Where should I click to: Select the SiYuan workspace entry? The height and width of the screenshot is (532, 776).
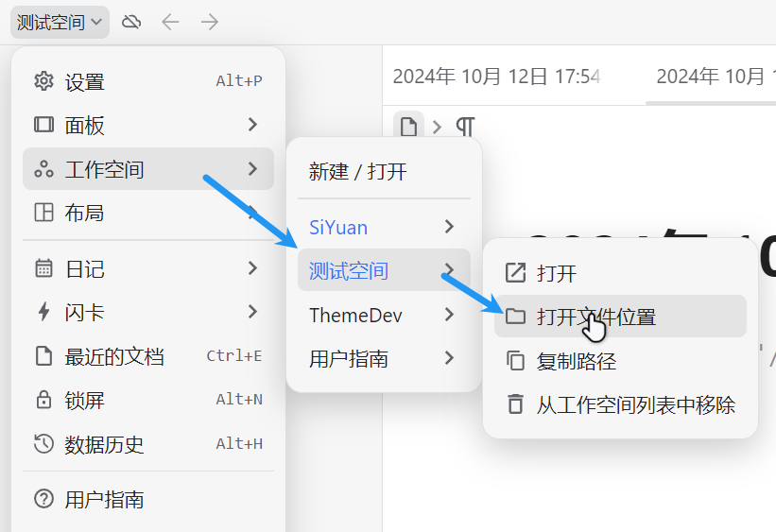click(384, 227)
